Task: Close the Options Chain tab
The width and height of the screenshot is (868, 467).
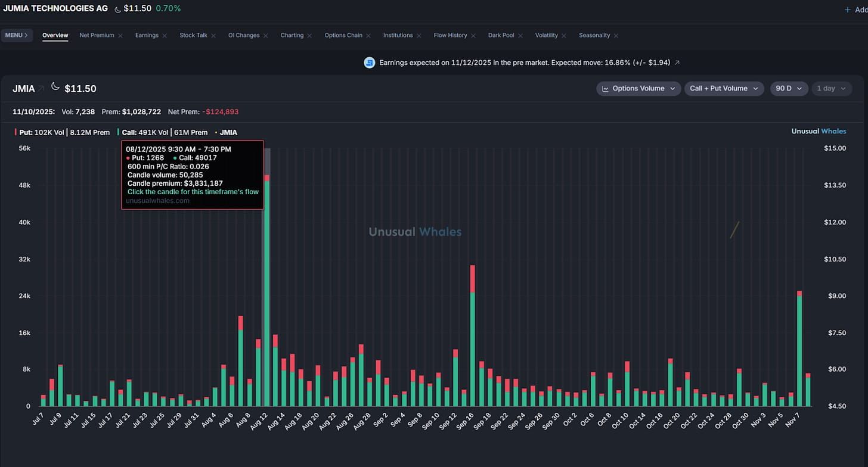Action: click(368, 36)
